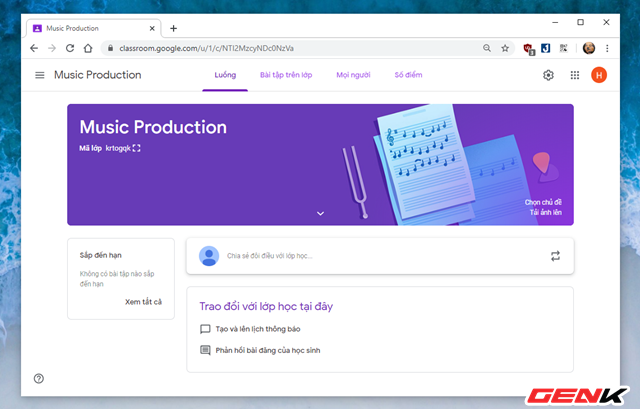Open the zoom magnifier in address bar
The width and height of the screenshot is (640, 409).
[x=487, y=48]
